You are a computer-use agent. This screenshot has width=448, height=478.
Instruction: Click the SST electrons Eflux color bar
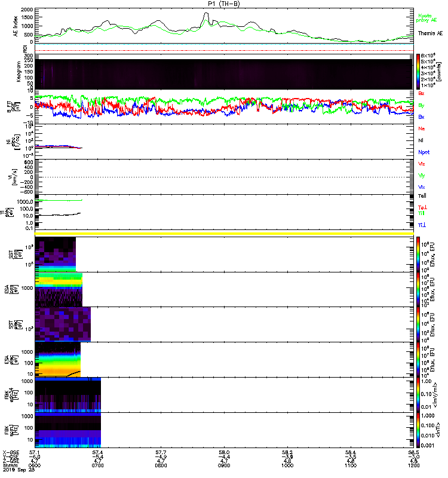pyautogui.click(x=418, y=324)
